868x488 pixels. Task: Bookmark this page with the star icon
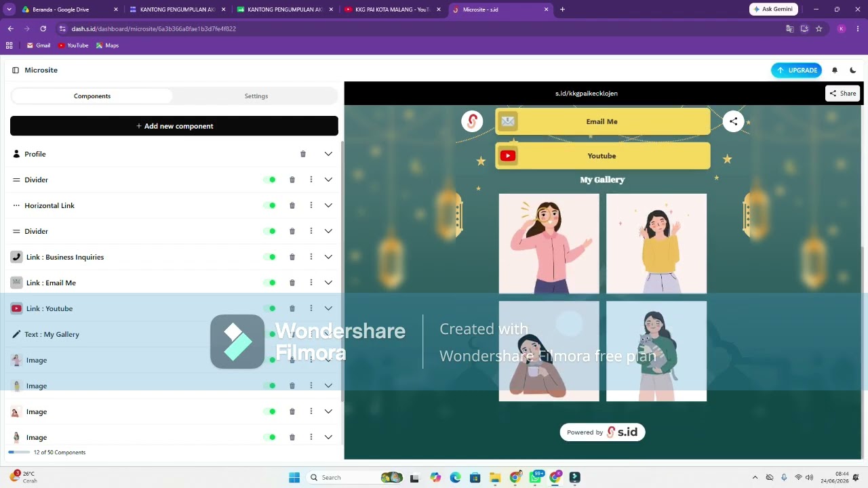pyautogui.click(x=818, y=28)
